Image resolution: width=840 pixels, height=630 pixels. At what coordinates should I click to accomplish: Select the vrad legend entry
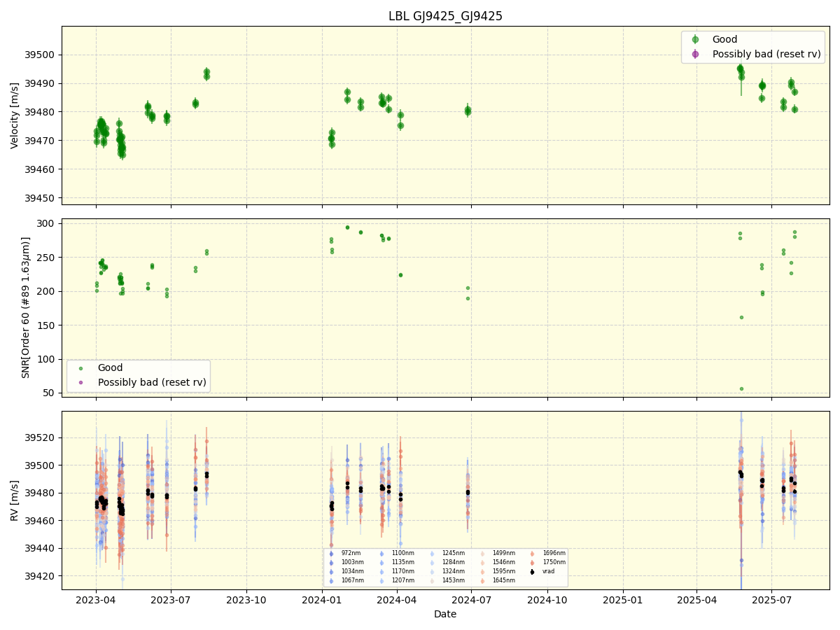click(x=548, y=571)
